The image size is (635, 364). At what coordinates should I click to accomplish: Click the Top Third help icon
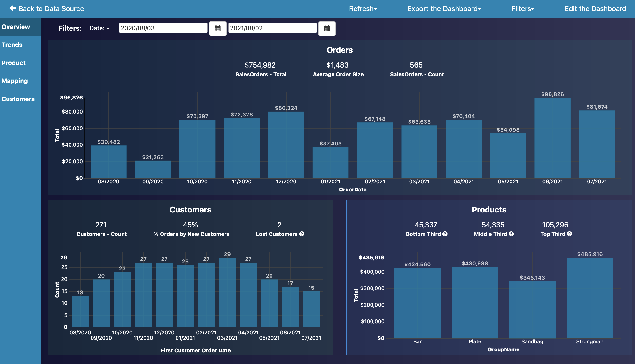click(569, 234)
